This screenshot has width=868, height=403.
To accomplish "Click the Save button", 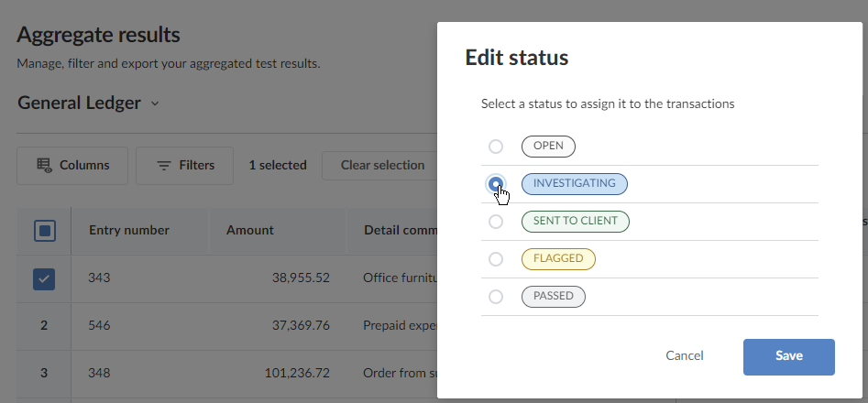I will [788, 356].
